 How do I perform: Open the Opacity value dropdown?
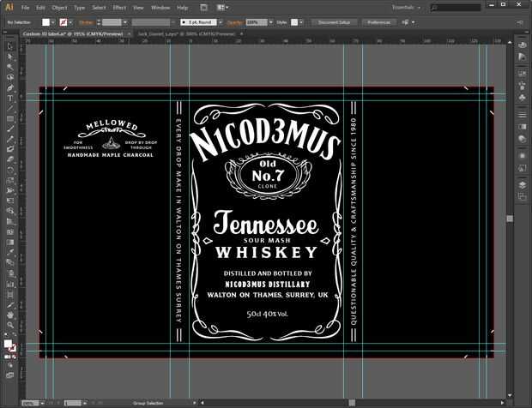[x=271, y=22]
